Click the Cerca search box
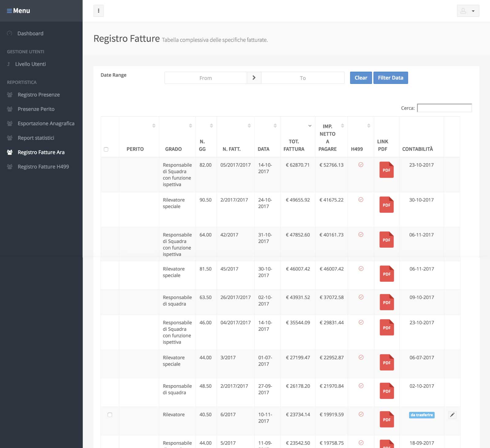The image size is (490, 448). click(444, 108)
